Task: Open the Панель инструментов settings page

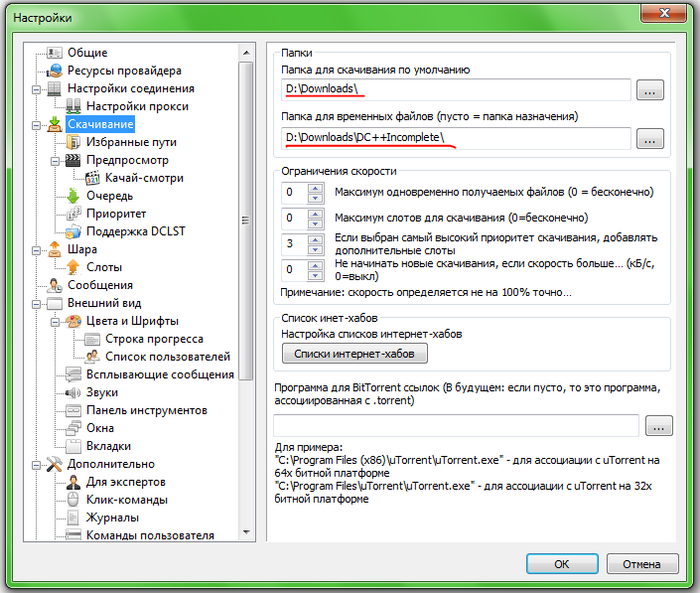Action: pyautogui.click(x=146, y=410)
